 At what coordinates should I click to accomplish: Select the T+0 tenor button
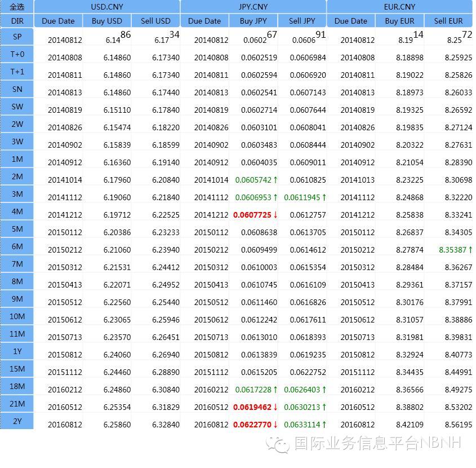17,54
